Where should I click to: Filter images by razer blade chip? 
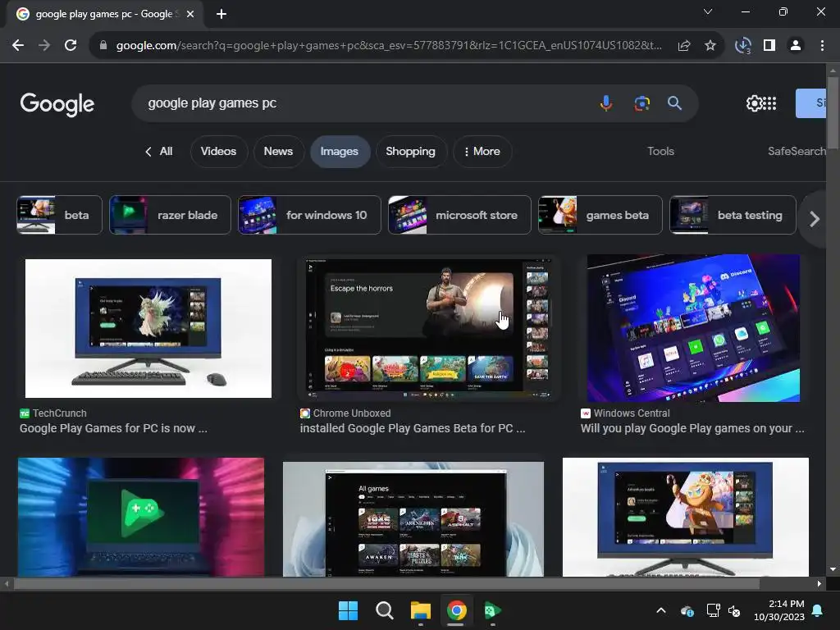click(x=170, y=215)
